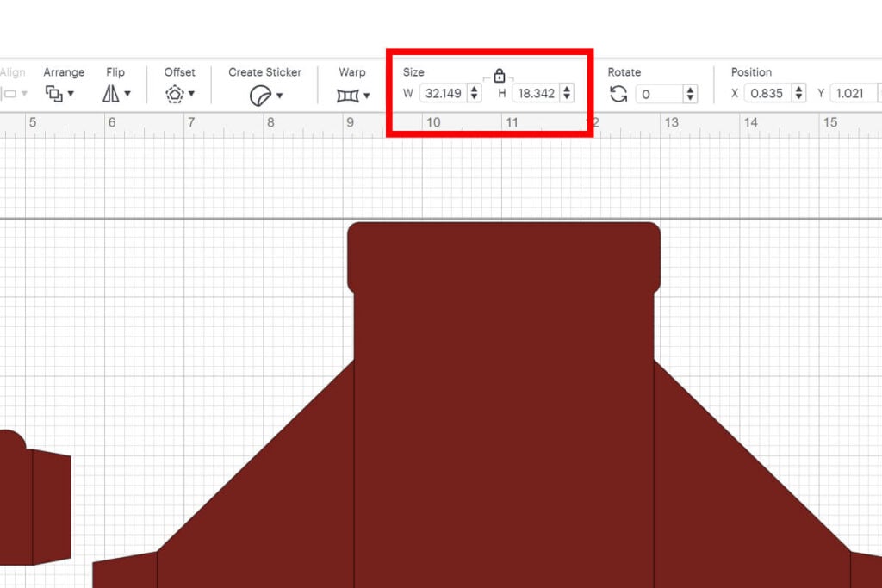
Task: Select the Offset tool icon
Action: (175, 94)
